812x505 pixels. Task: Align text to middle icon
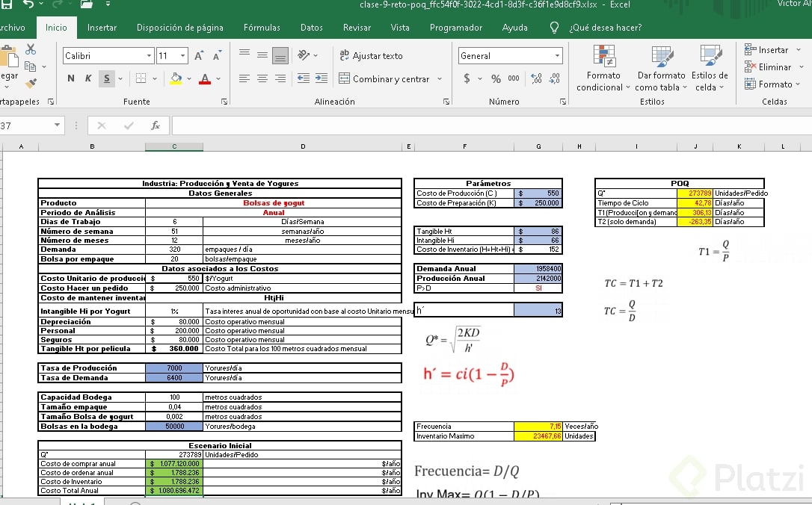pos(262,55)
